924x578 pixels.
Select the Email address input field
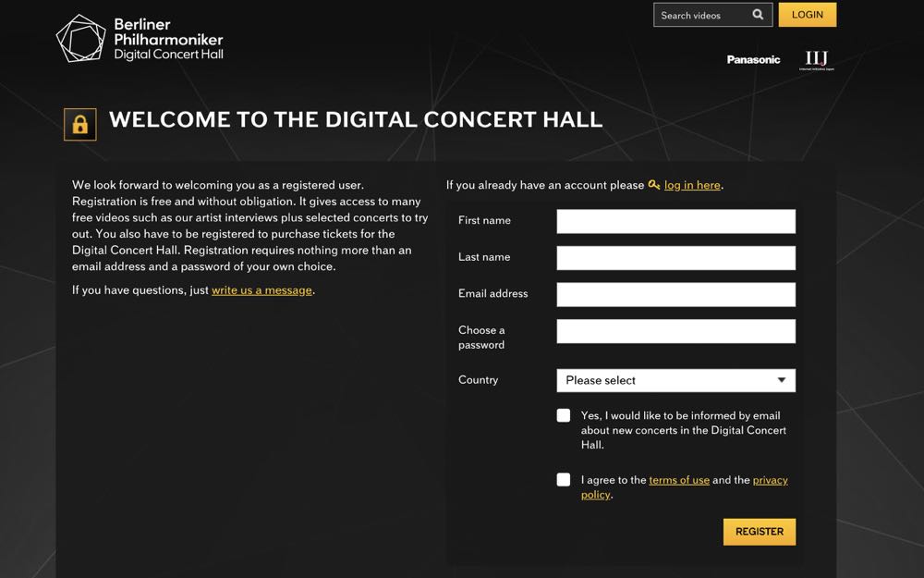point(675,294)
